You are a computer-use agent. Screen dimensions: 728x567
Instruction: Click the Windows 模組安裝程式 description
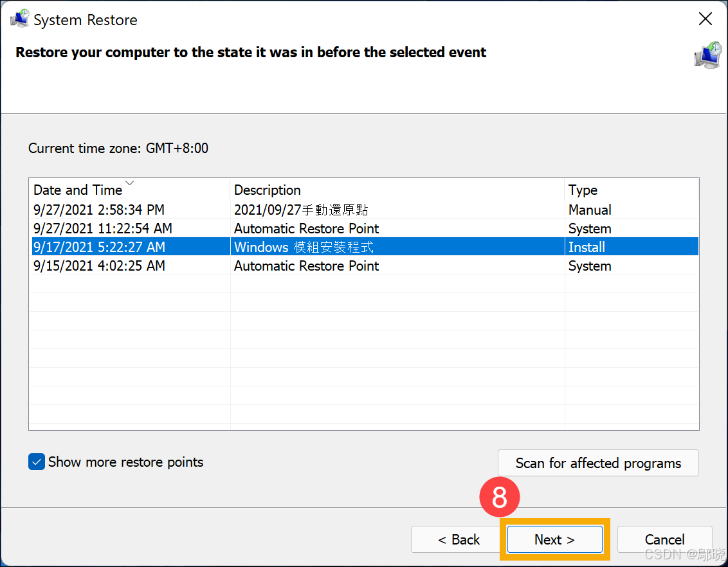point(304,247)
